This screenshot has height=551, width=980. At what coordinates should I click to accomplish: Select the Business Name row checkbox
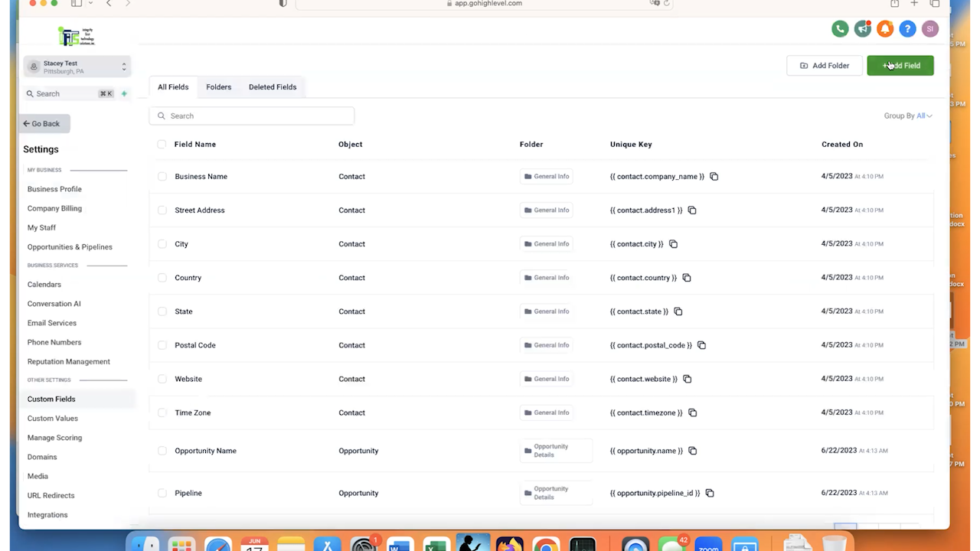pyautogui.click(x=162, y=176)
